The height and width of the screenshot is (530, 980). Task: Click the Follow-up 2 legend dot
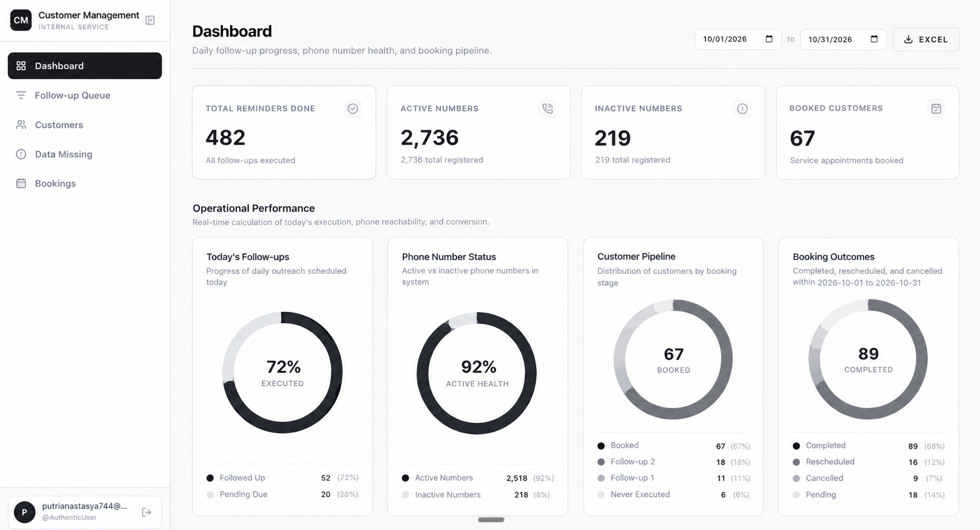point(601,462)
